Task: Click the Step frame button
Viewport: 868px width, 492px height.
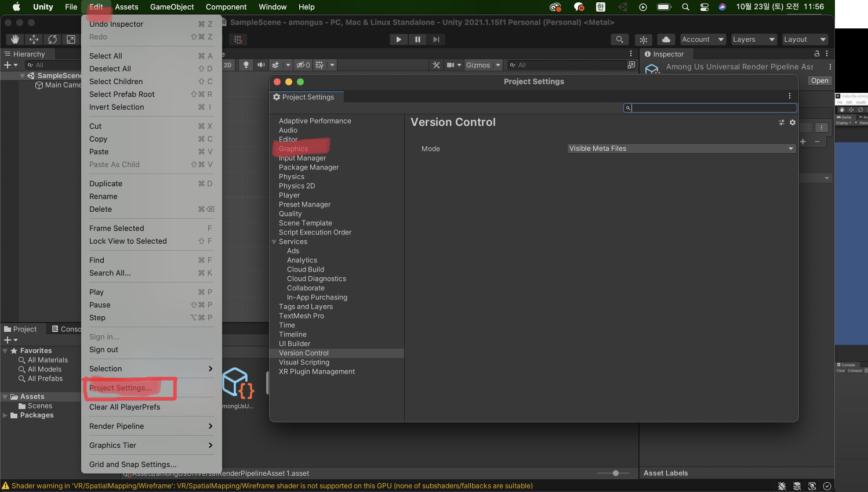Action: click(x=436, y=39)
